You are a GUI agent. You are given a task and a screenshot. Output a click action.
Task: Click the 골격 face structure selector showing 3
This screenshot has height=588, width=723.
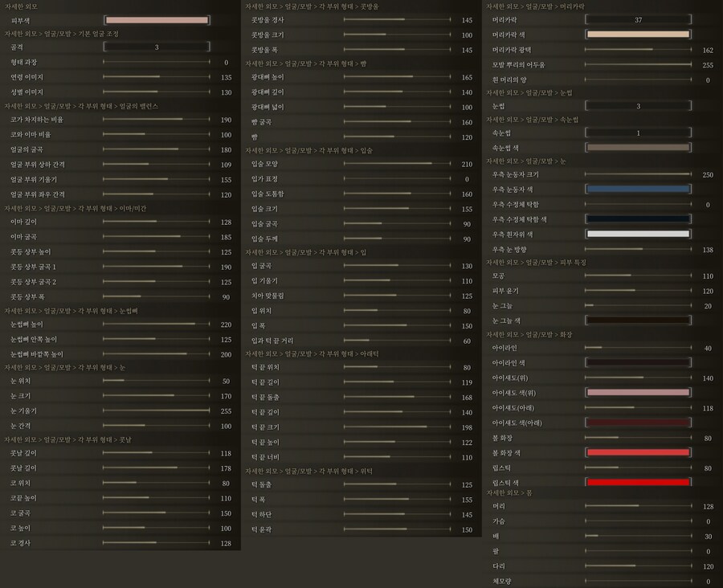(x=158, y=47)
